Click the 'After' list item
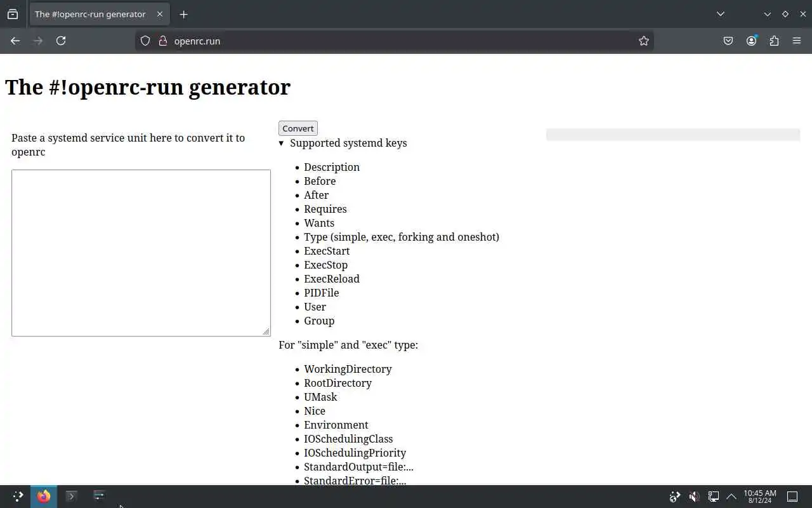The image size is (812, 508). coord(316,195)
